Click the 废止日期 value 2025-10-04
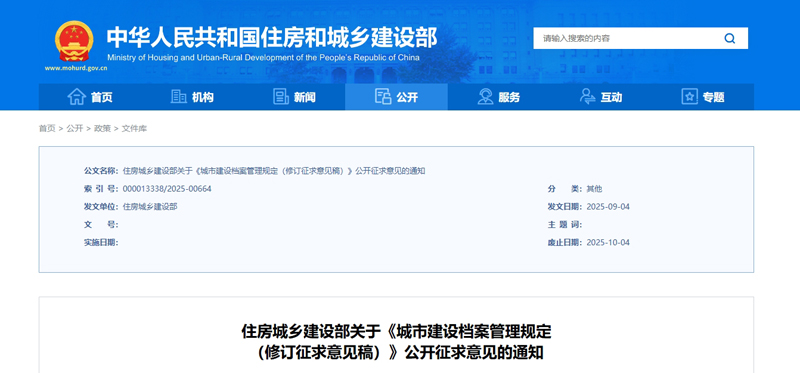800x373 pixels. click(608, 242)
